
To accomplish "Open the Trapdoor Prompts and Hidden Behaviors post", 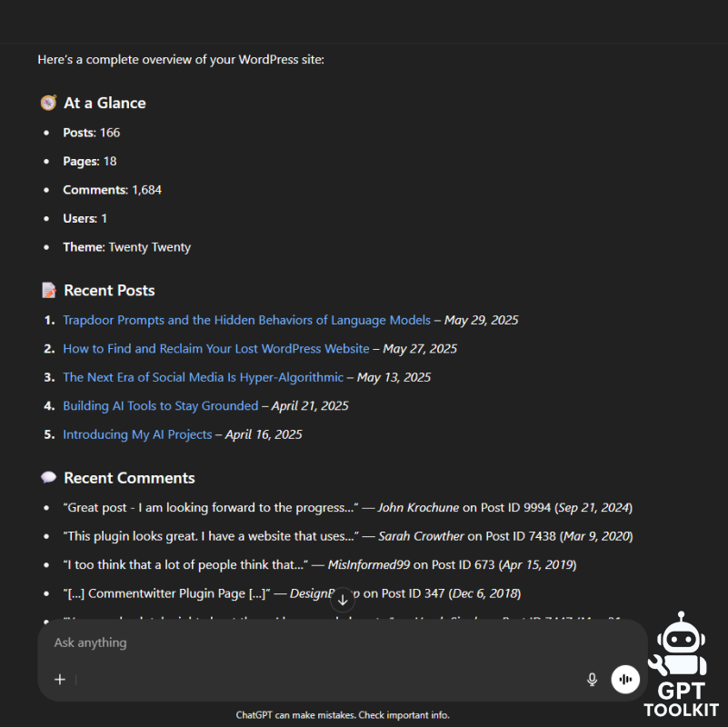I will tap(246, 320).
